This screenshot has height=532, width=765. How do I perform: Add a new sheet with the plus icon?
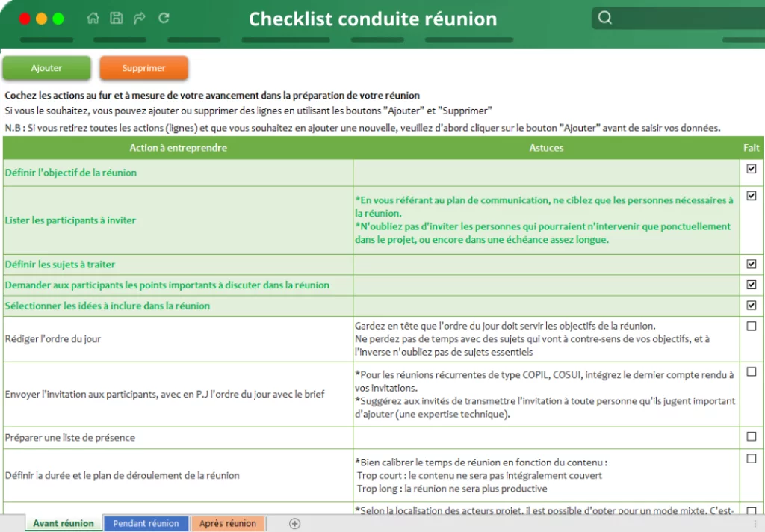point(294,523)
